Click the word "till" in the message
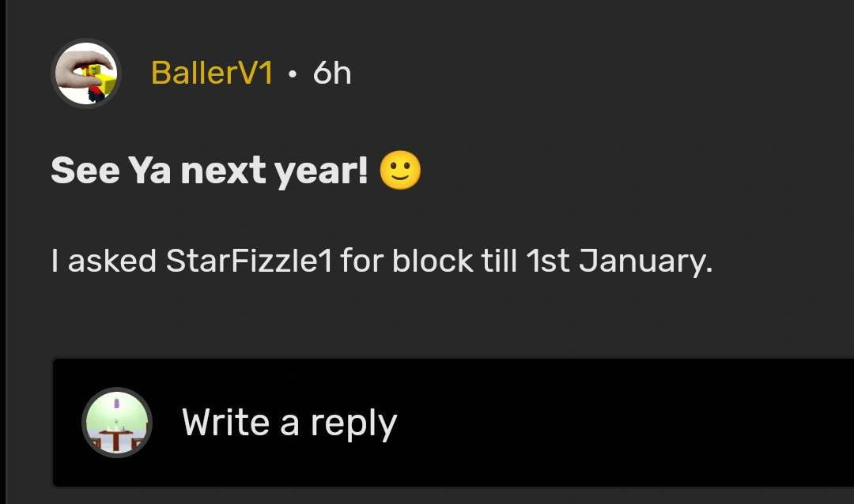 [500, 261]
